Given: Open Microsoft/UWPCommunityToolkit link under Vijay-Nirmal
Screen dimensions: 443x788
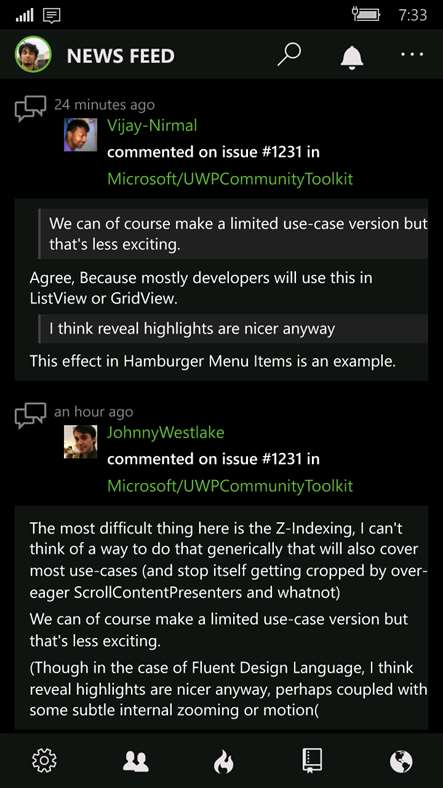Looking at the screenshot, I should [230, 179].
